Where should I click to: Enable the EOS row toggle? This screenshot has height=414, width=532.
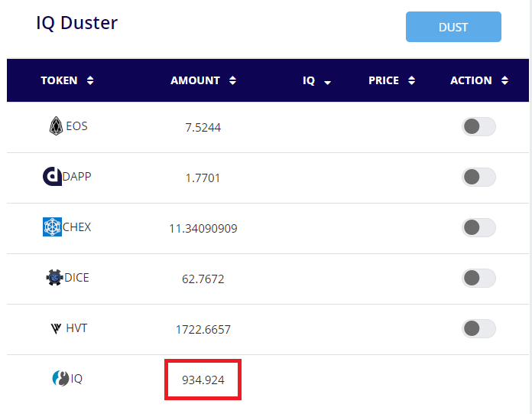[x=478, y=127]
